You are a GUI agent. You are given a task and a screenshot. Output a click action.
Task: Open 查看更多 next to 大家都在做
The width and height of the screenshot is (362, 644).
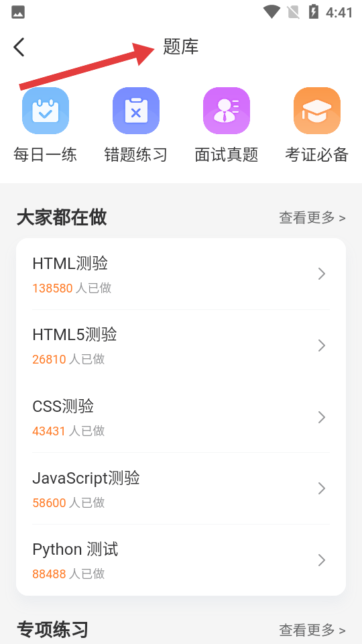pos(312,217)
